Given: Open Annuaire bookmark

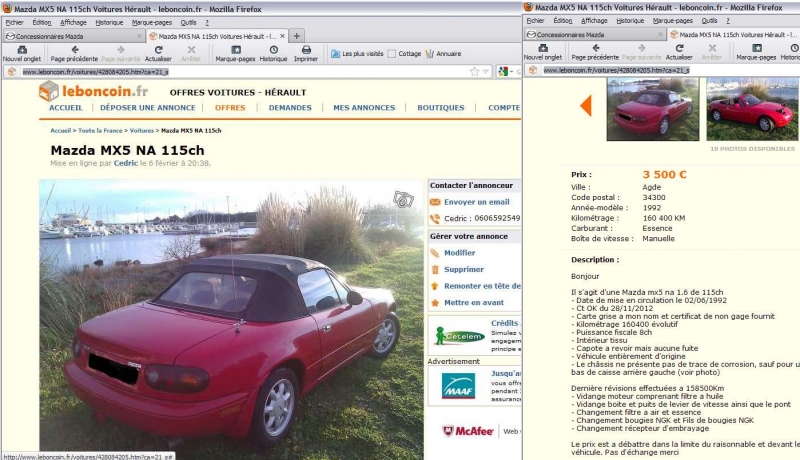Looking at the screenshot, I should pos(443,54).
